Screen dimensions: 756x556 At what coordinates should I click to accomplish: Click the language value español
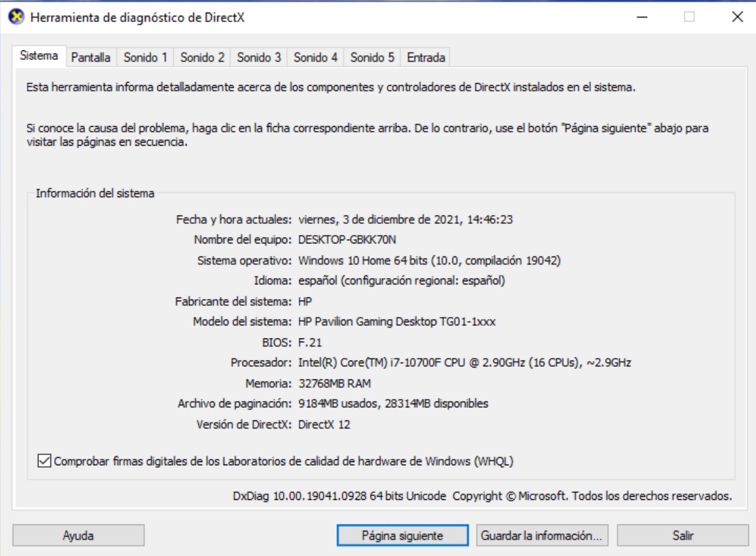pyautogui.click(x=401, y=281)
